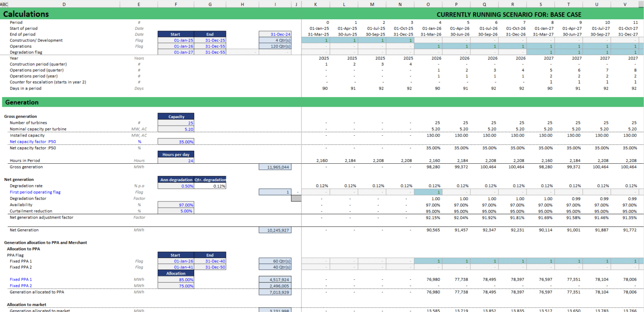Select the Curtailment reduction cell showing 5.00%
The height and width of the screenshot is (312, 644).
point(176,211)
